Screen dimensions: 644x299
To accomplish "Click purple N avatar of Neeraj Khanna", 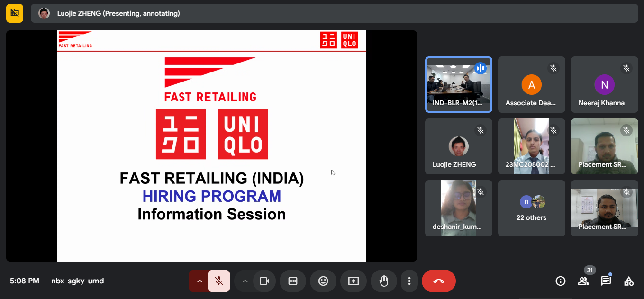I will [x=604, y=85].
